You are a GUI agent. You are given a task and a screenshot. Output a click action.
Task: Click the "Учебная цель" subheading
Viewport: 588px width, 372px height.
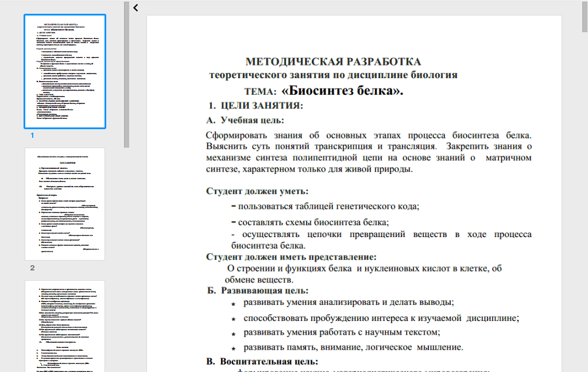(252, 120)
